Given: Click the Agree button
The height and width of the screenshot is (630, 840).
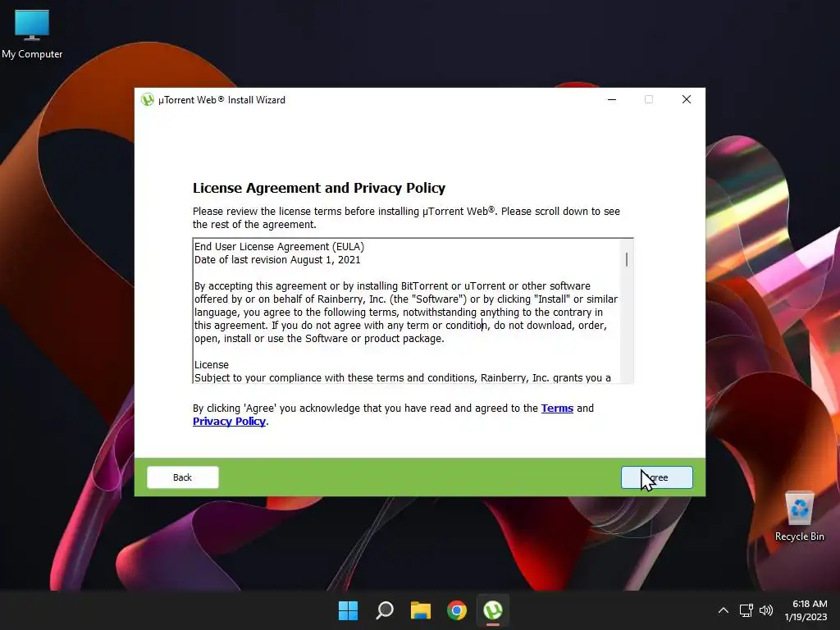Looking at the screenshot, I should point(657,477).
